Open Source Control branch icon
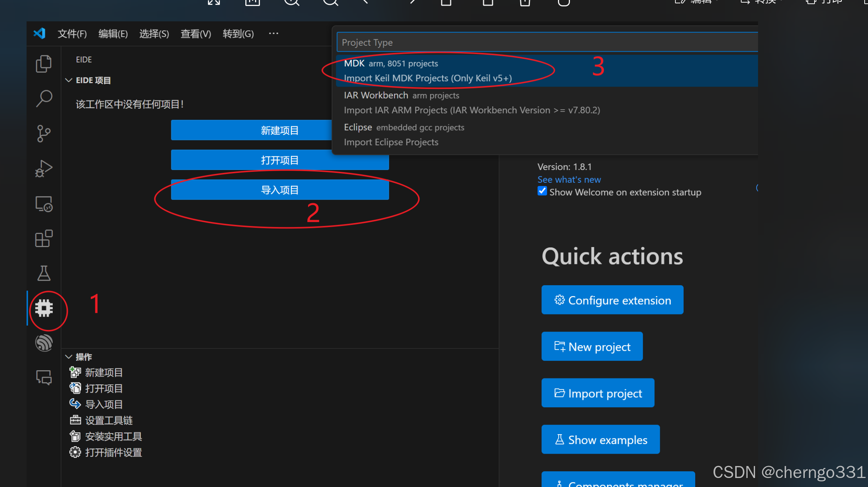The height and width of the screenshot is (487, 868). click(44, 133)
